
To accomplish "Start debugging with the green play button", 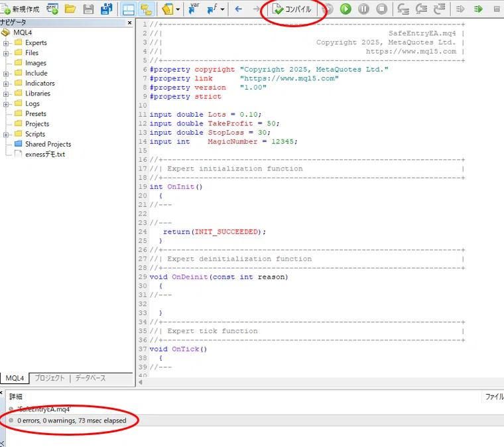I will (346, 9).
